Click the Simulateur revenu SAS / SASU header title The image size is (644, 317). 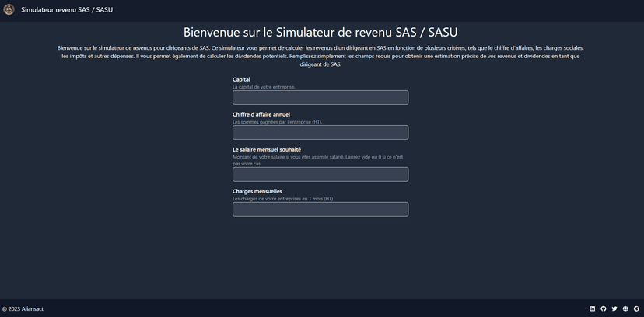(67, 10)
